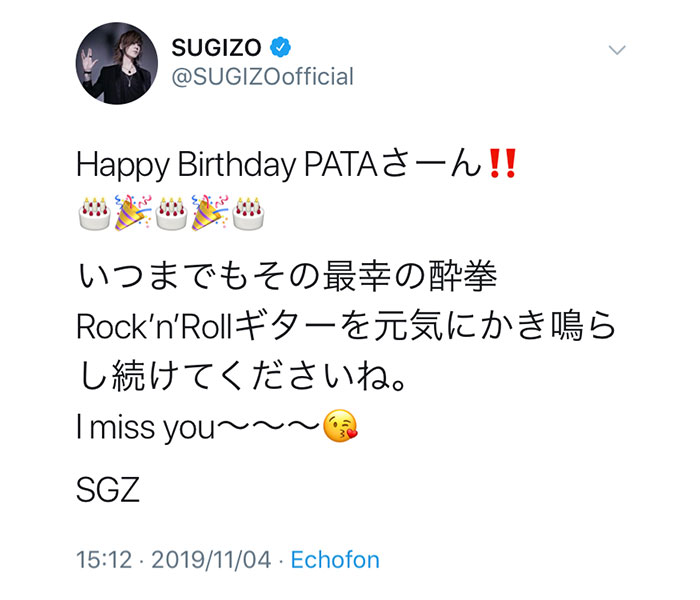700x600 pixels.
Task: Click the last birthday cake emoji
Action: (248, 213)
